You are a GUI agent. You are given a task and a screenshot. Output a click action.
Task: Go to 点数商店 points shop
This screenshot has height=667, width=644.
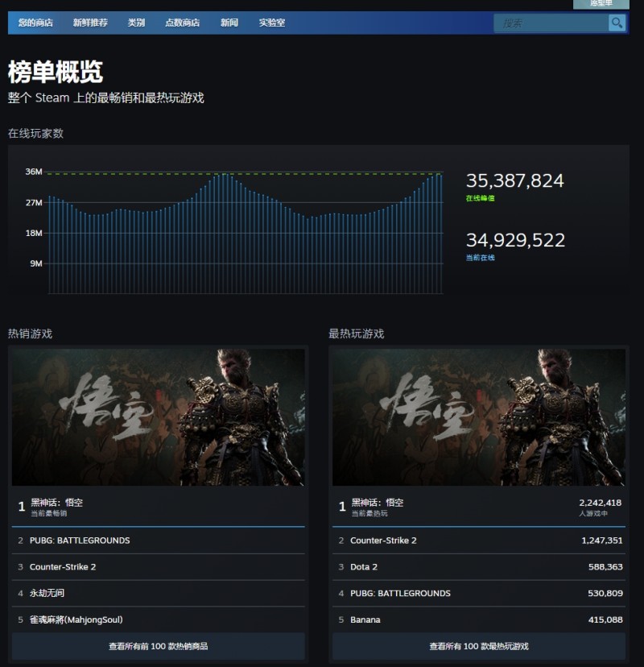tap(182, 23)
